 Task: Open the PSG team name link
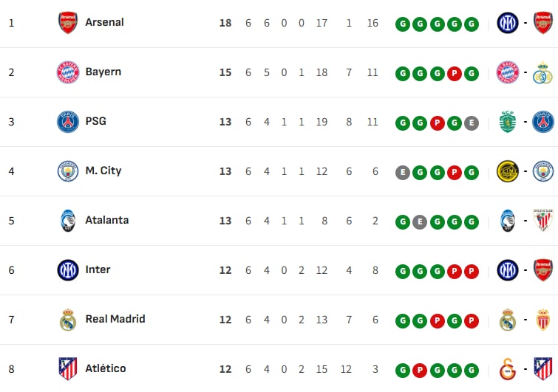(95, 121)
